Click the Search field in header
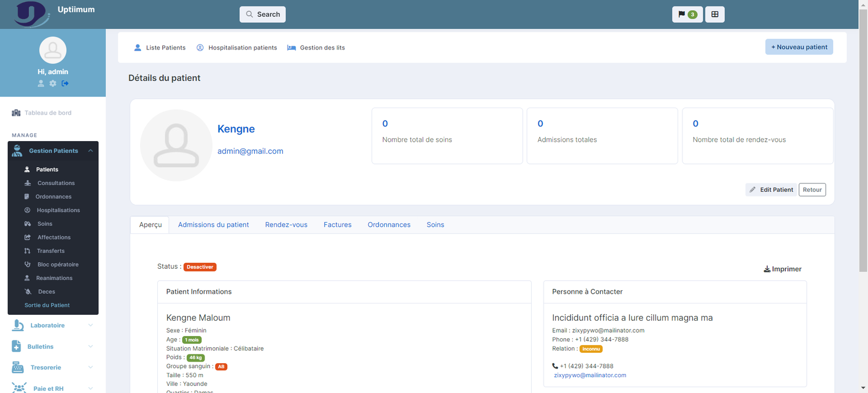This screenshot has height=393, width=868. click(x=263, y=15)
